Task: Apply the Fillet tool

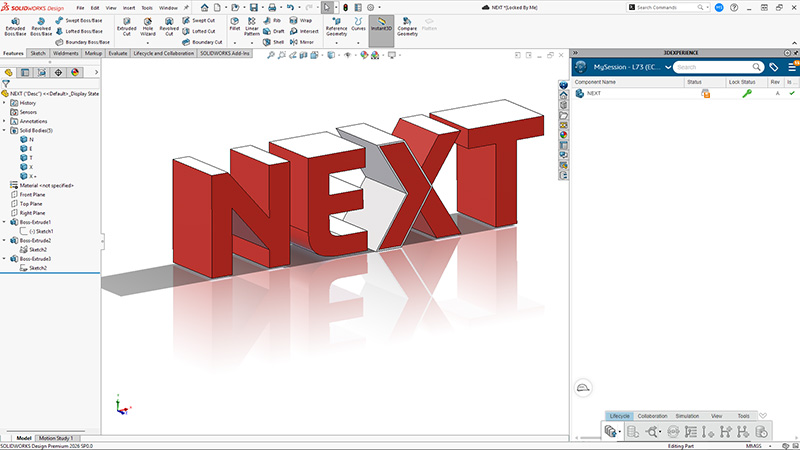Action: click(x=235, y=24)
